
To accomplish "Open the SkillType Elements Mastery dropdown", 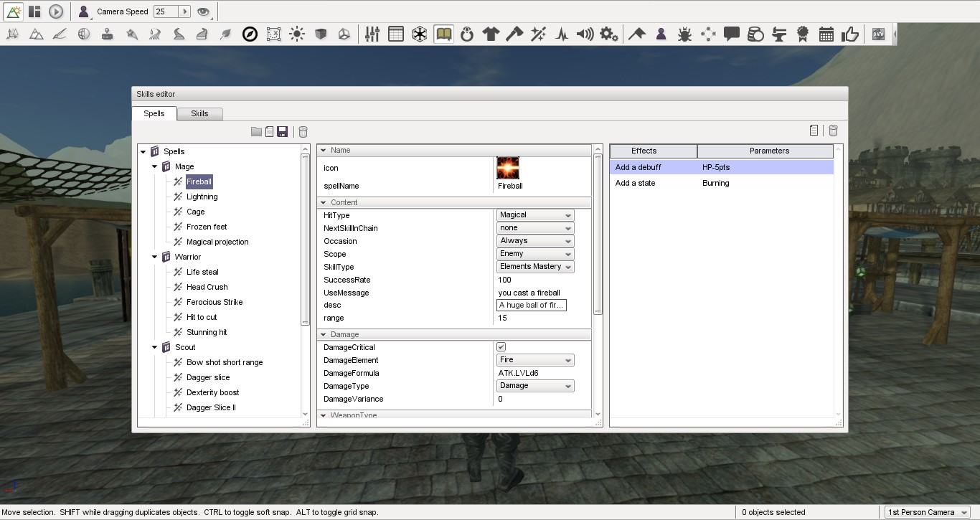I will (534, 267).
